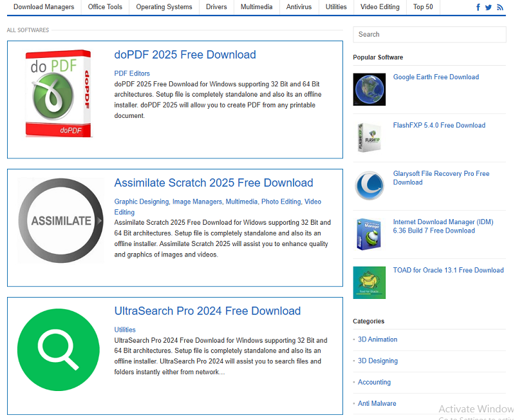The image size is (515, 420).
Task: Click the doPDF box thumbnail image
Action: [58, 93]
